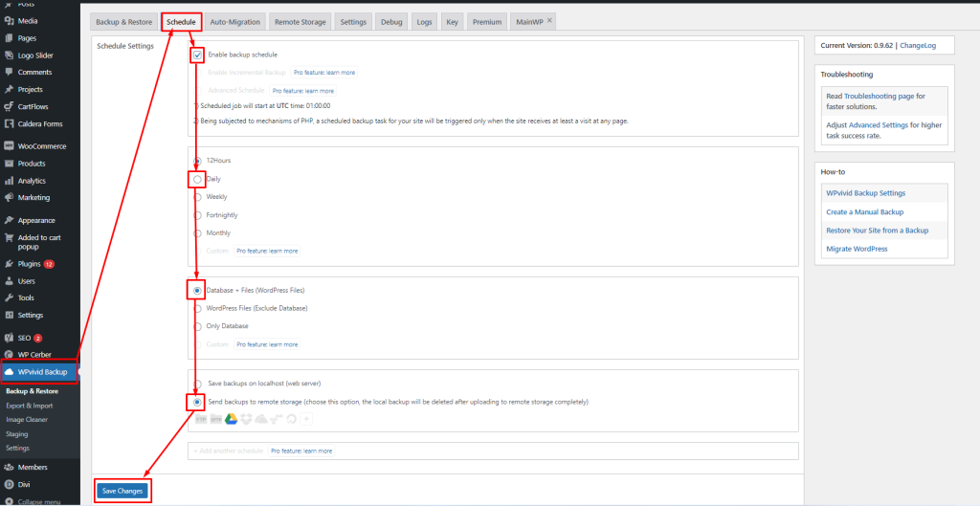Click the FTP remote storage icon
This screenshot has height=506, width=980.
201,419
